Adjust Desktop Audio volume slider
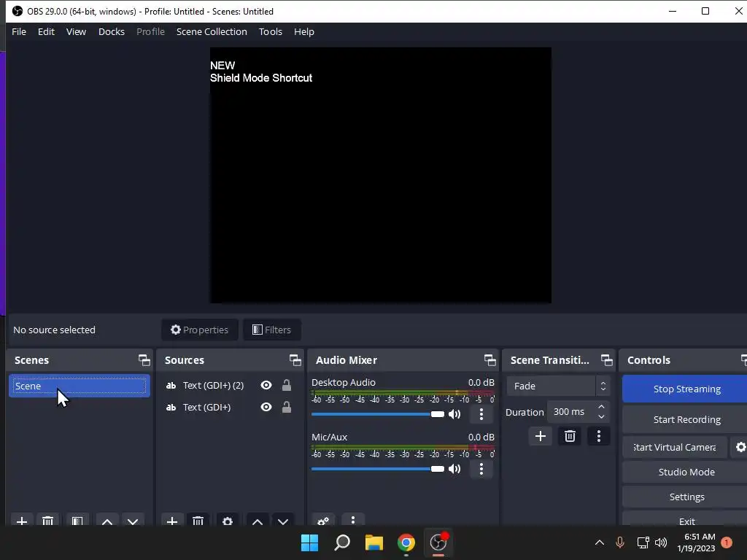The width and height of the screenshot is (747, 560). coord(377,414)
